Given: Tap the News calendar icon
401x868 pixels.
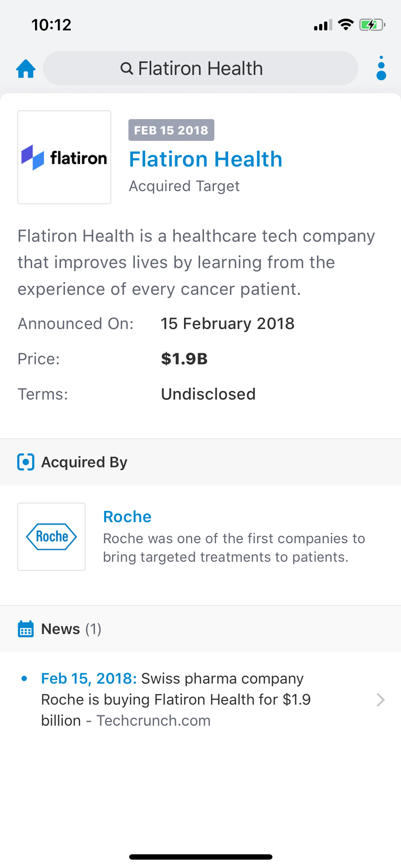Looking at the screenshot, I should click(x=26, y=629).
